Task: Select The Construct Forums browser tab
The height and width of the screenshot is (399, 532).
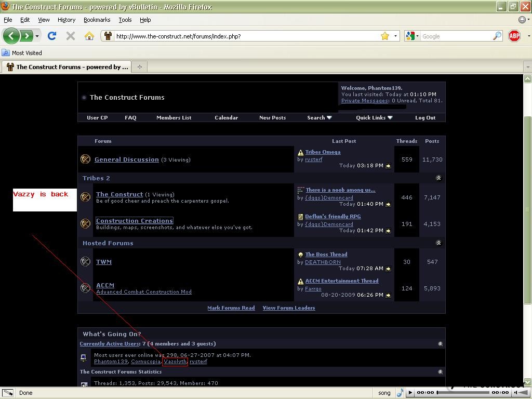Action: [x=66, y=67]
